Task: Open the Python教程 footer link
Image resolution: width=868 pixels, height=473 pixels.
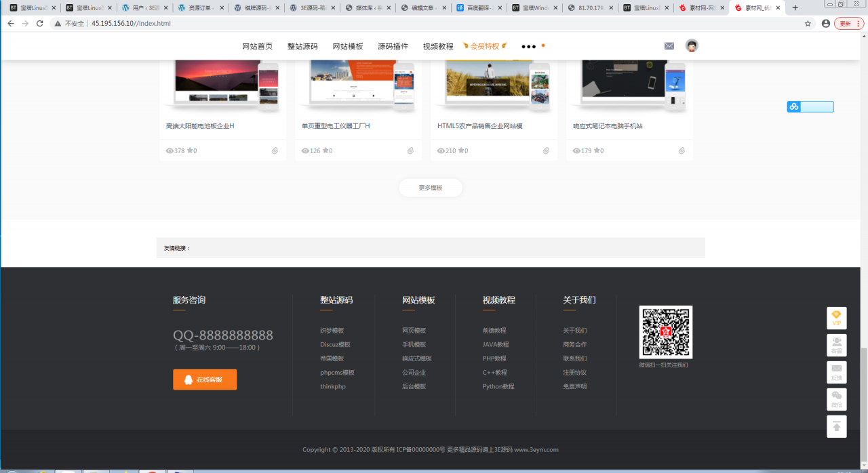Action: point(500,386)
